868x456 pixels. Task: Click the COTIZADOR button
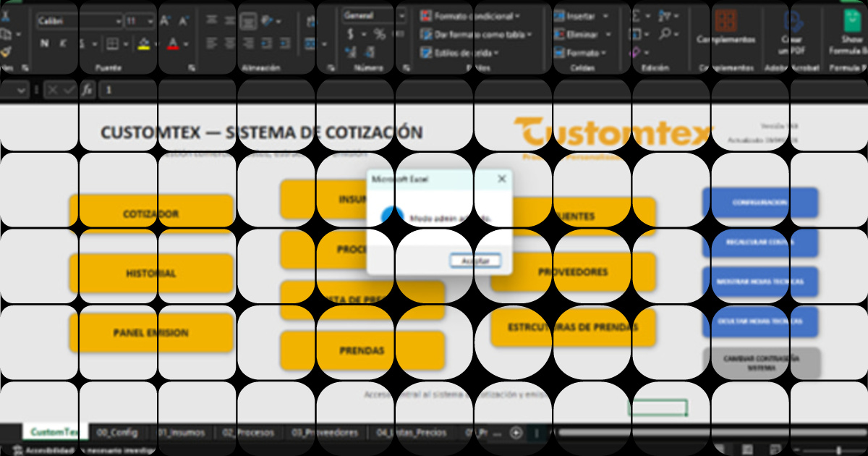[x=151, y=214]
